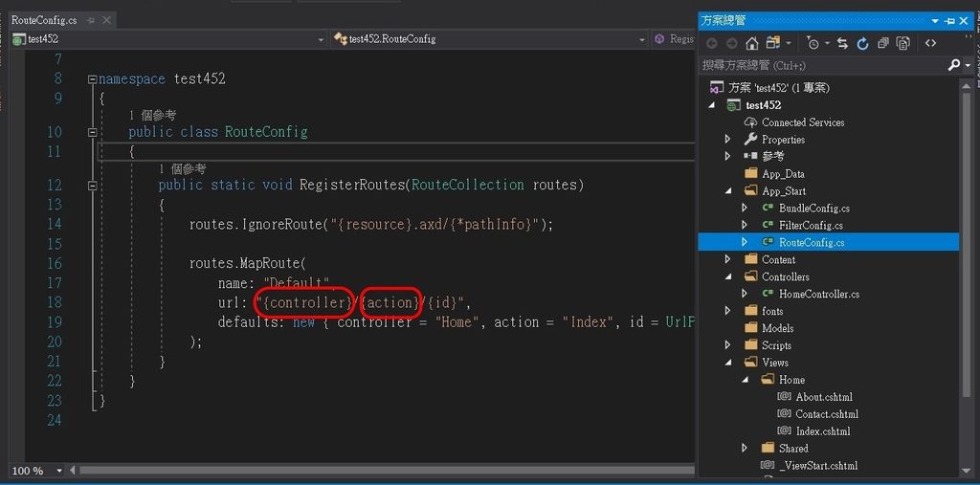This screenshot has height=485, width=980.
Task: Click the FilterConfig.cs C# file icon
Action: pyautogui.click(x=768, y=225)
